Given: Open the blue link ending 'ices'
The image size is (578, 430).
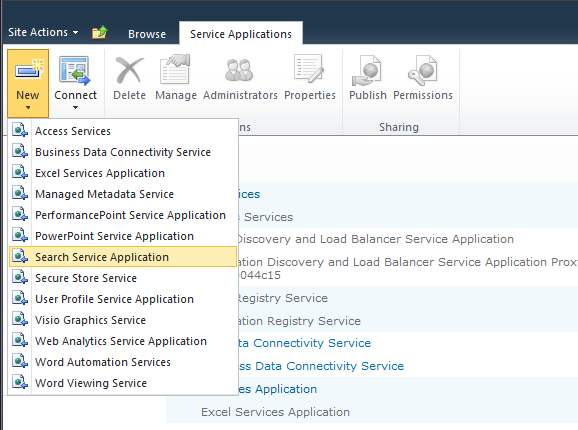Looking at the screenshot, I should 249,194.
